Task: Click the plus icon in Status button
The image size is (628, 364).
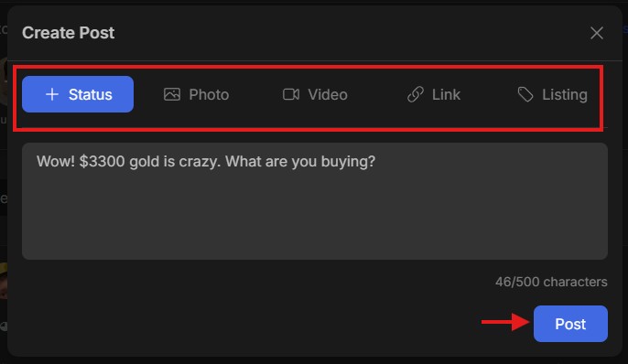Action: click(52, 94)
